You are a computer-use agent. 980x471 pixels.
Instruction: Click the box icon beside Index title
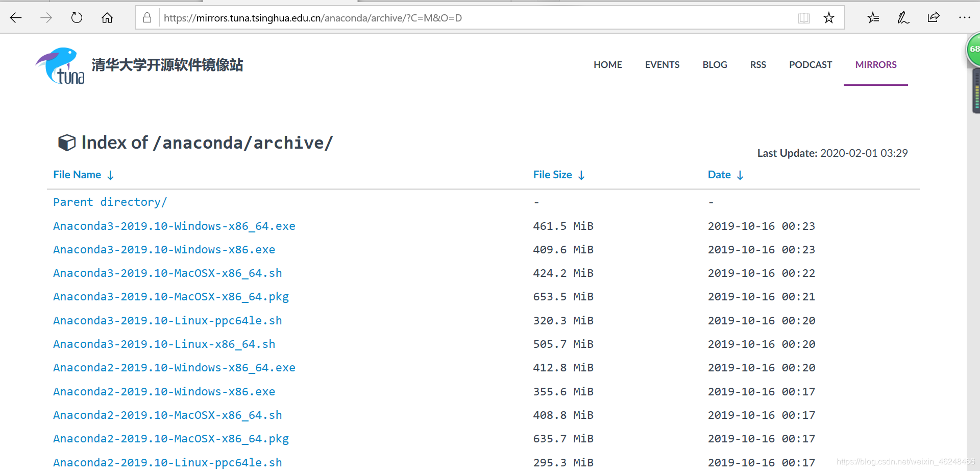coord(67,143)
